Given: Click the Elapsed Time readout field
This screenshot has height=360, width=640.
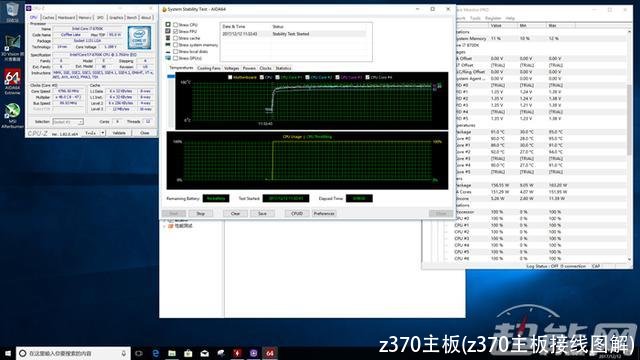Looking at the screenshot, I should pos(359,198).
